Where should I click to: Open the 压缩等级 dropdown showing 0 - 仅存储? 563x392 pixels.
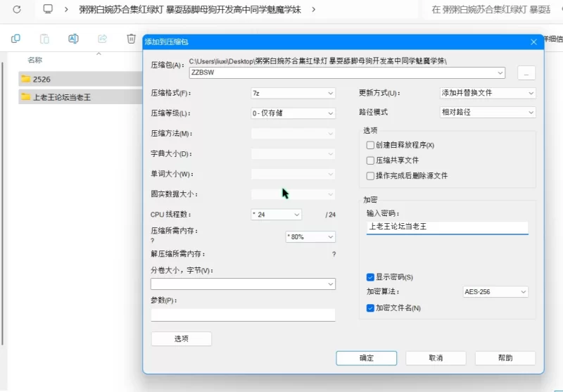click(x=293, y=113)
